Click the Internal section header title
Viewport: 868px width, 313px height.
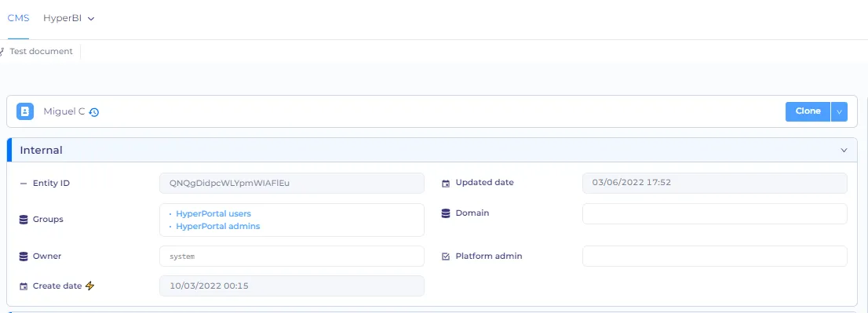(x=42, y=151)
